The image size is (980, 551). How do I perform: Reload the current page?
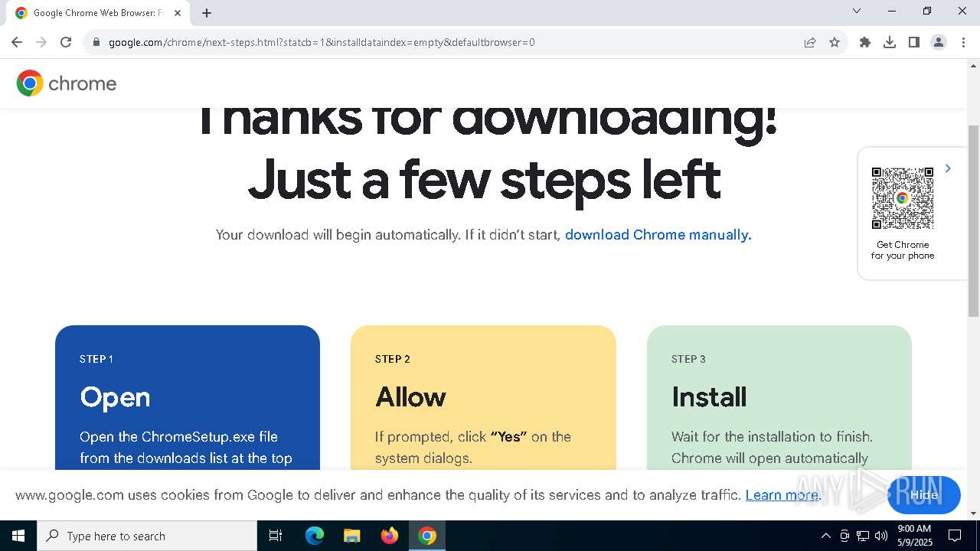pos(66,42)
